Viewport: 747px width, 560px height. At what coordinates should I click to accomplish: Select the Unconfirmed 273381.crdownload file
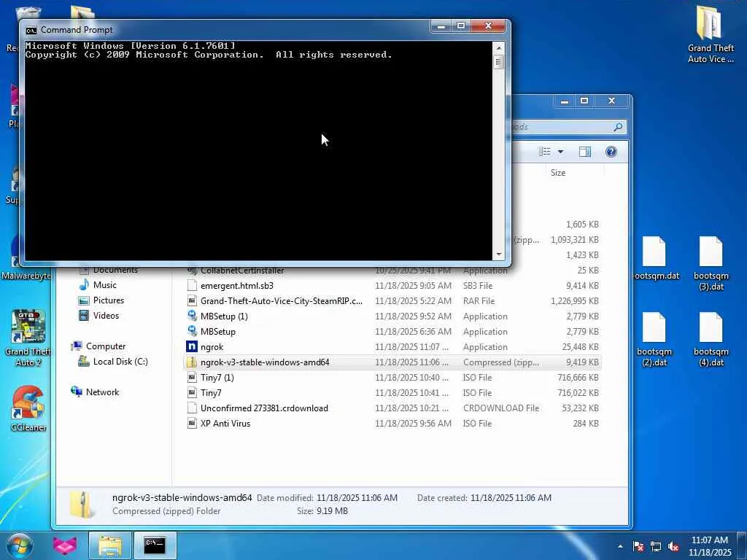click(x=392, y=408)
